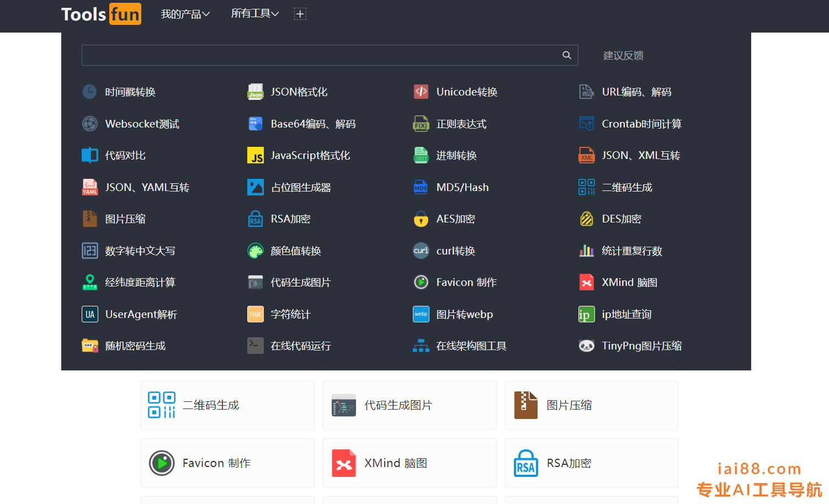The image size is (829, 504).
Task: Select 在线代码运行 menu entry text
Action: [301, 346]
